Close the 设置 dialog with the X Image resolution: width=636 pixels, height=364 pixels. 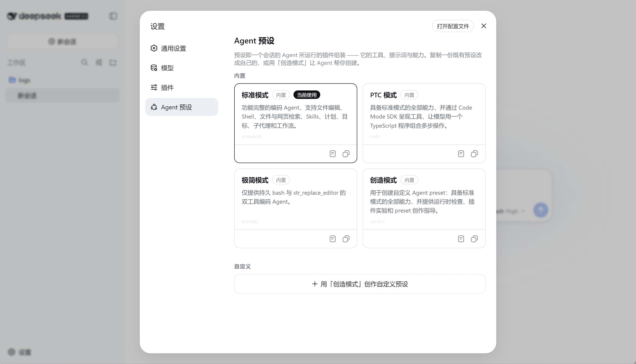pos(484,26)
